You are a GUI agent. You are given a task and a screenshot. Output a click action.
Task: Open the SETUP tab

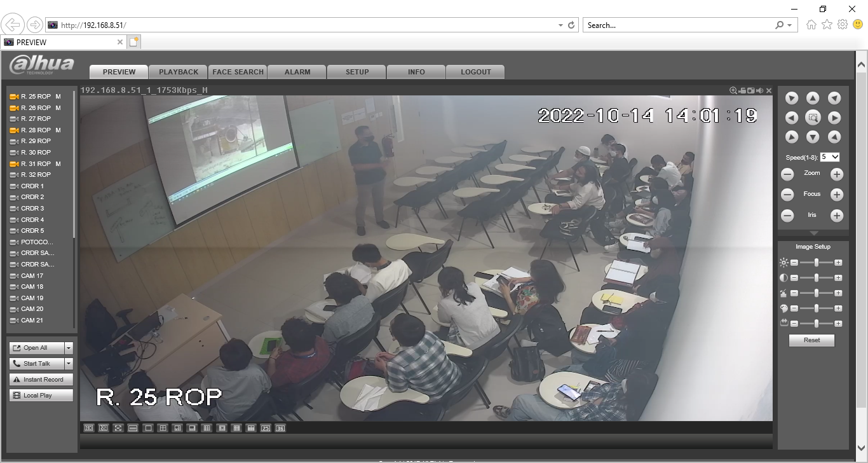coord(357,72)
